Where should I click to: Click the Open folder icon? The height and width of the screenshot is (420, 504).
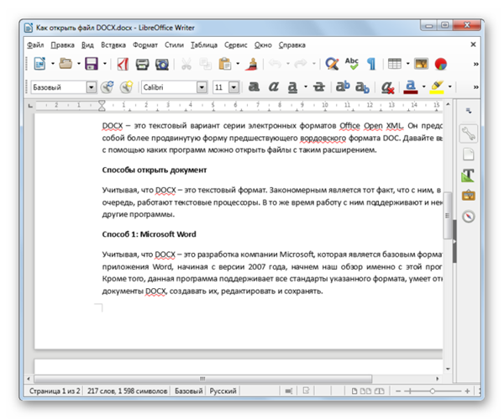coord(66,64)
